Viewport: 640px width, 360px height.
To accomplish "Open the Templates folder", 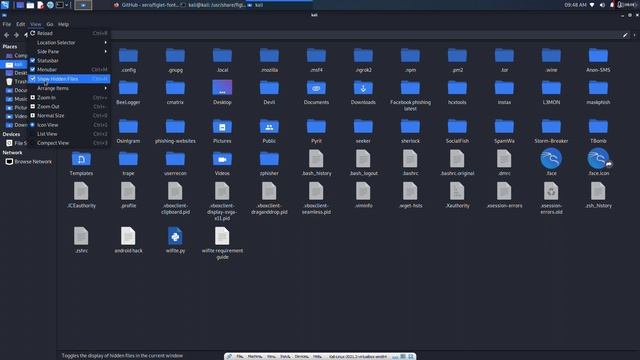I will click(x=81, y=163).
